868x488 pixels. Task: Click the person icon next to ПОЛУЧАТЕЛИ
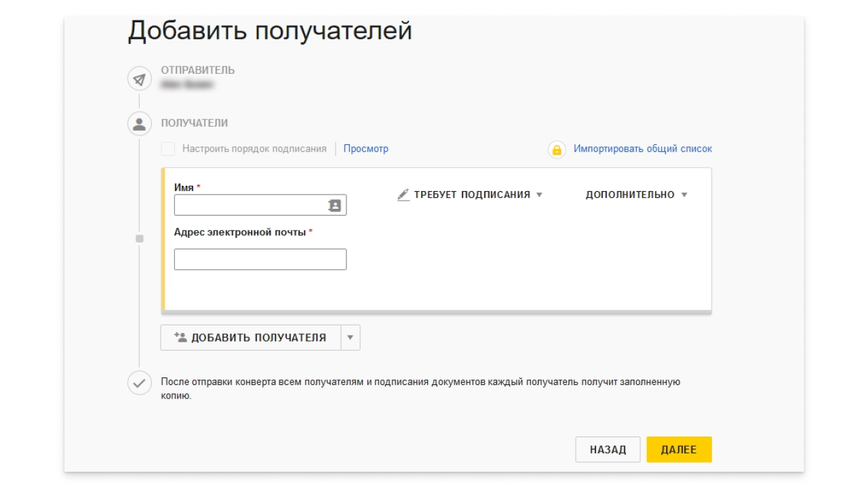[139, 123]
